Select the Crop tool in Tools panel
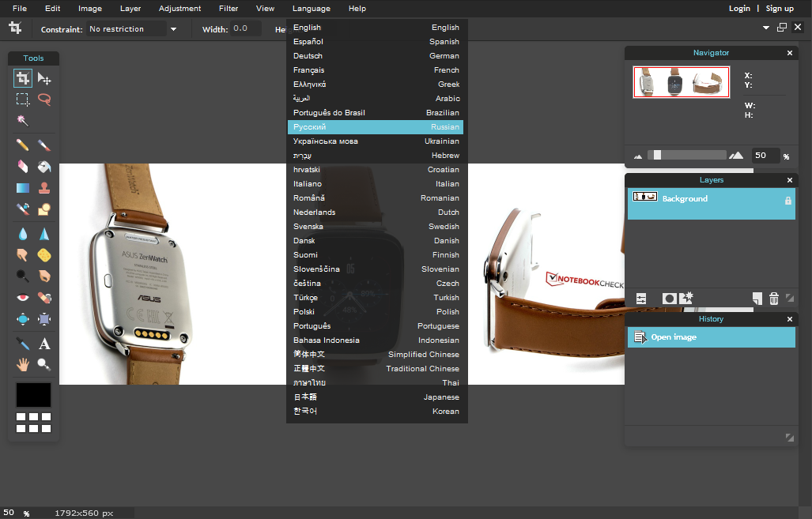Viewport: 812px width, 519px height. pyautogui.click(x=23, y=78)
